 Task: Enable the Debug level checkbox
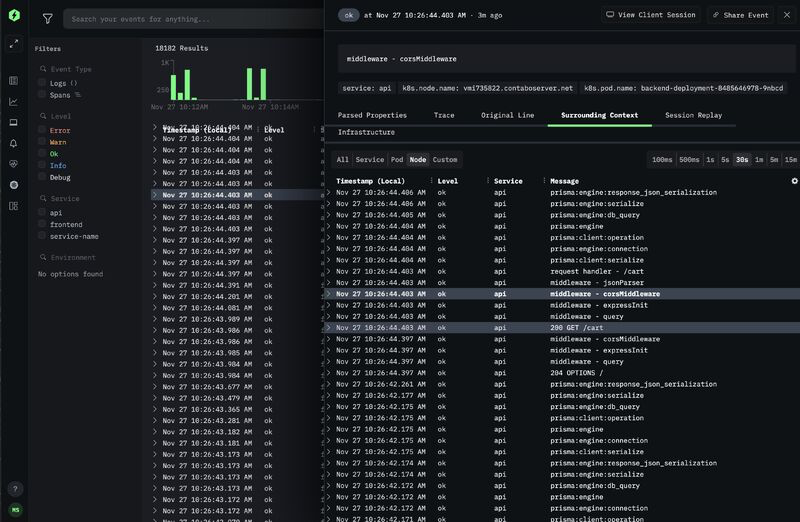42,177
